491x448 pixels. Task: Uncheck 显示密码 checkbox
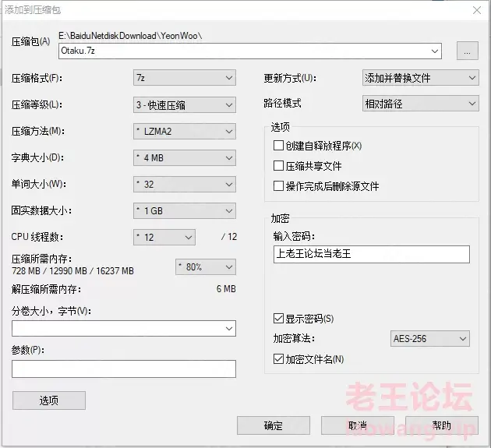pyautogui.click(x=278, y=319)
